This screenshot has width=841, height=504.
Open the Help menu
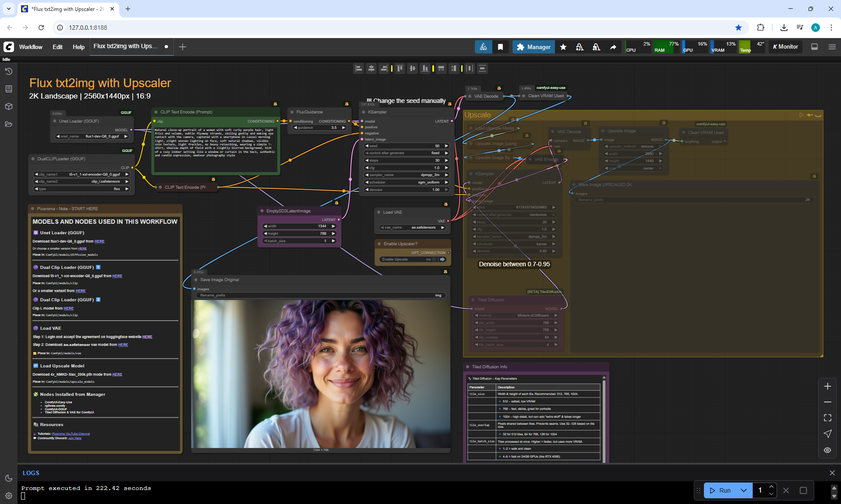click(78, 47)
